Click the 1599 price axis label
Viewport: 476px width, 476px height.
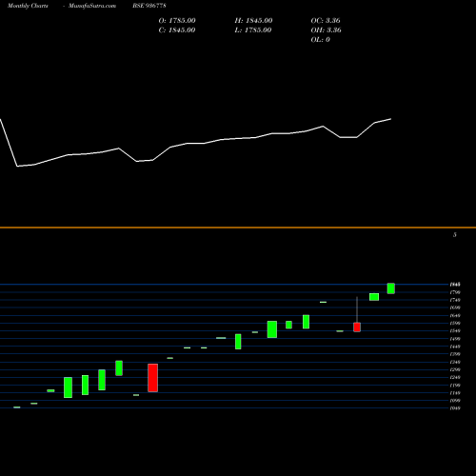[x=455, y=323]
